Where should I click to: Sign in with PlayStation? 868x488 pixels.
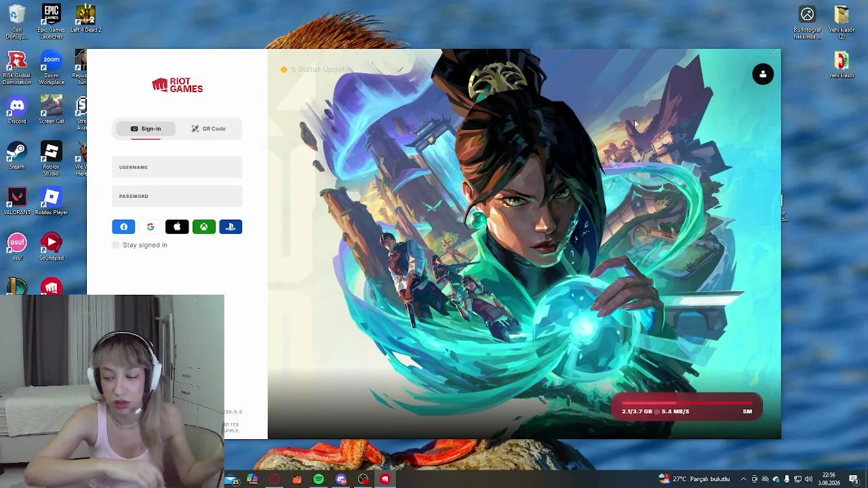pos(231,227)
